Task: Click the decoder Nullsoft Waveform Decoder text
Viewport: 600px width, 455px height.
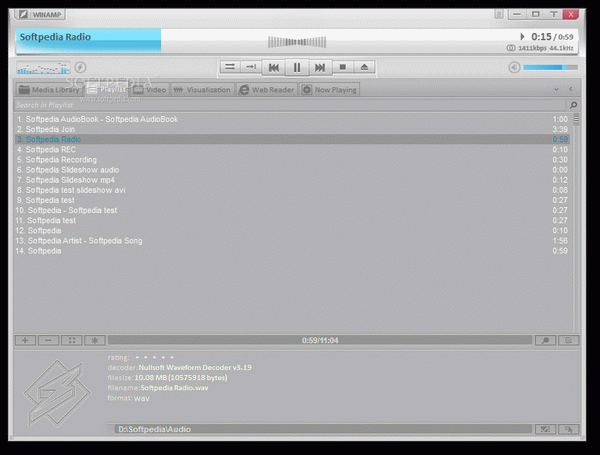Action: (x=195, y=367)
